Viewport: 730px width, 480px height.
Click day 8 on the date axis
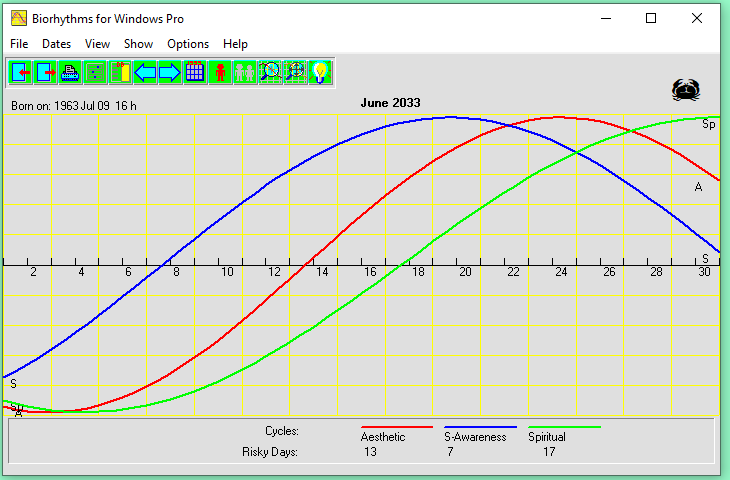click(176, 272)
